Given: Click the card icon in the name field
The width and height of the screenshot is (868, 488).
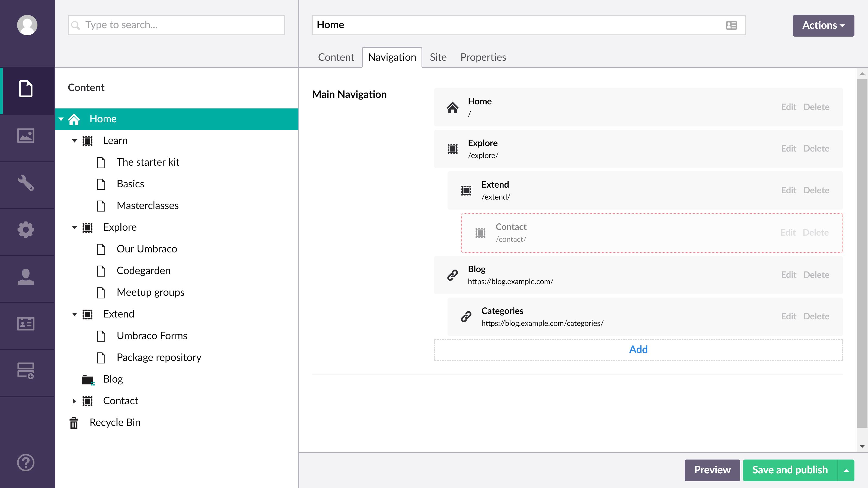Looking at the screenshot, I should pyautogui.click(x=731, y=25).
